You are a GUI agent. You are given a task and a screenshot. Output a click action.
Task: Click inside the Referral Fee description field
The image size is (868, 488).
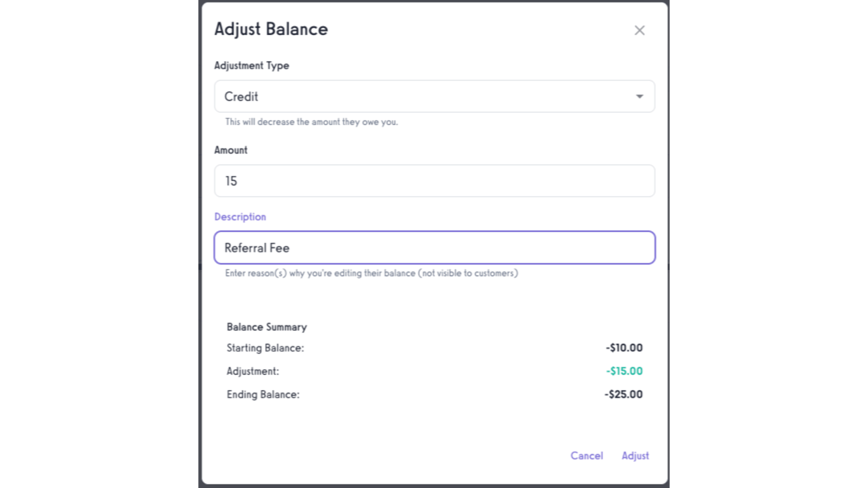pos(435,247)
